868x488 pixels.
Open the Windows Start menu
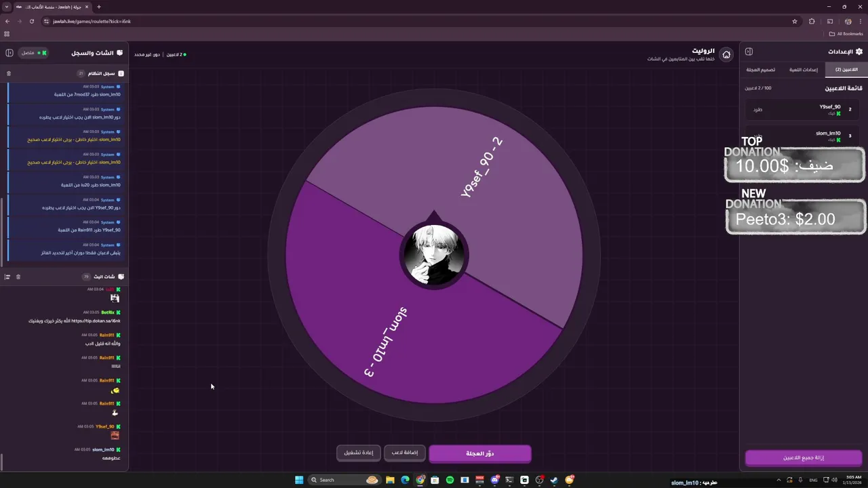(x=299, y=480)
